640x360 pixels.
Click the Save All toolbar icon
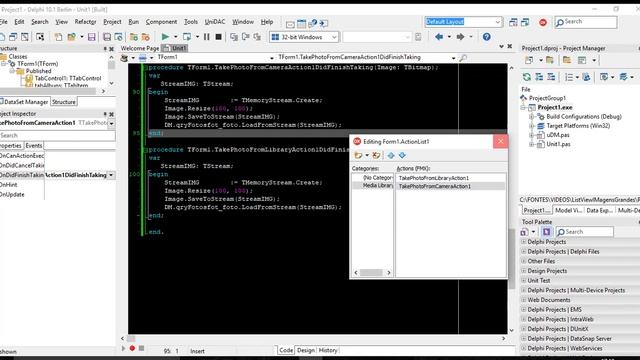pyautogui.click(x=107, y=37)
